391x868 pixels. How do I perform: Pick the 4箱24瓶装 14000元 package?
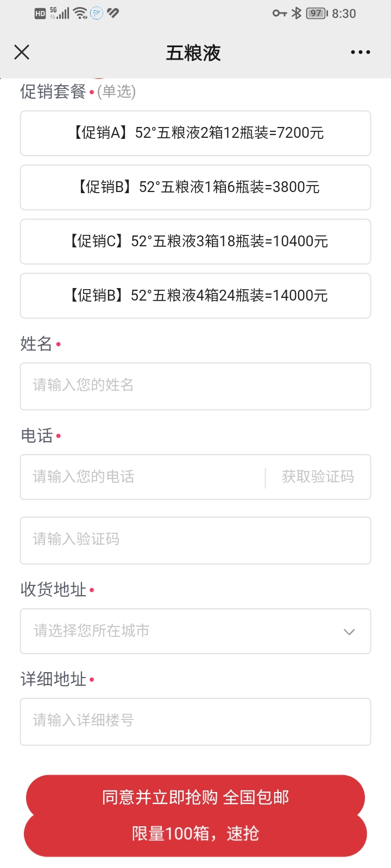point(195,296)
